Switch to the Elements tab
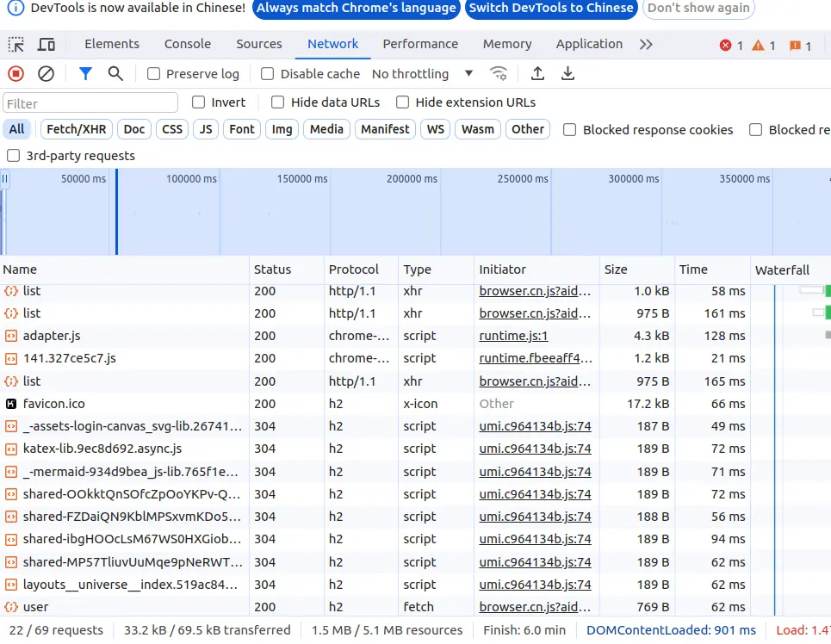The height and width of the screenshot is (644, 831). point(112,44)
